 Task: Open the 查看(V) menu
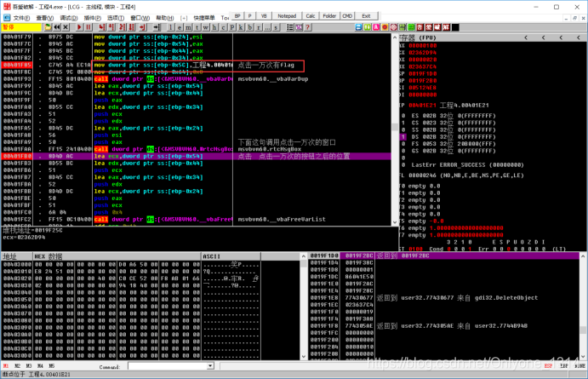(45, 18)
